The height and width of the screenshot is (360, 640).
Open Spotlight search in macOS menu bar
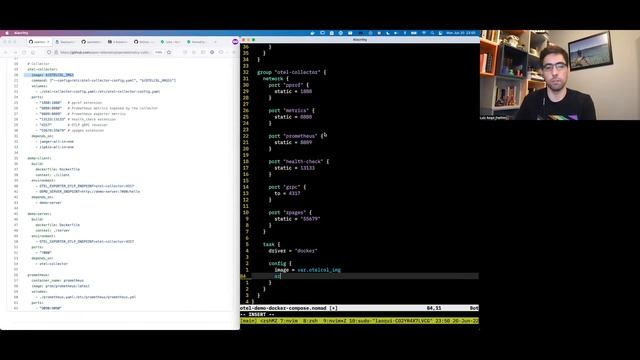pyautogui.click(x=432, y=33)
